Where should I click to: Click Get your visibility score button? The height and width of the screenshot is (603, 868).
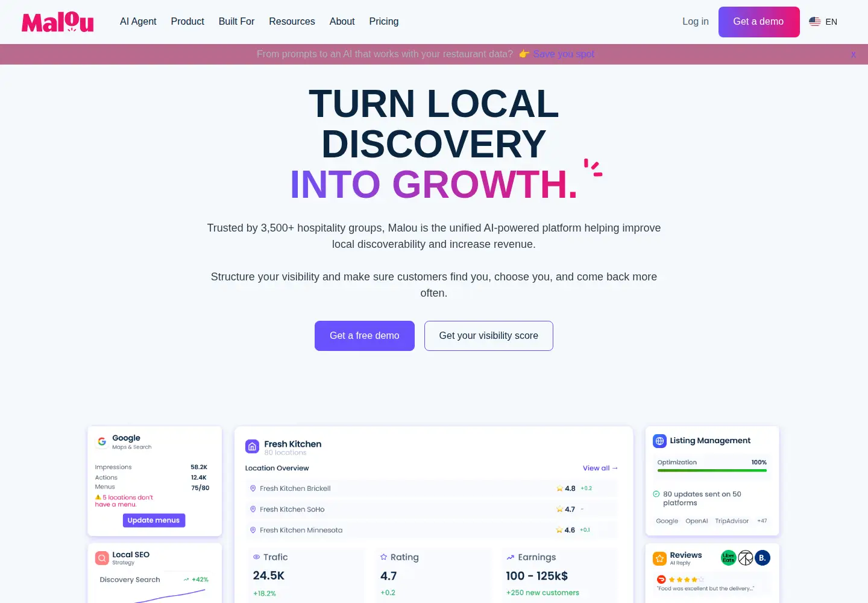[x=489, y=336]
